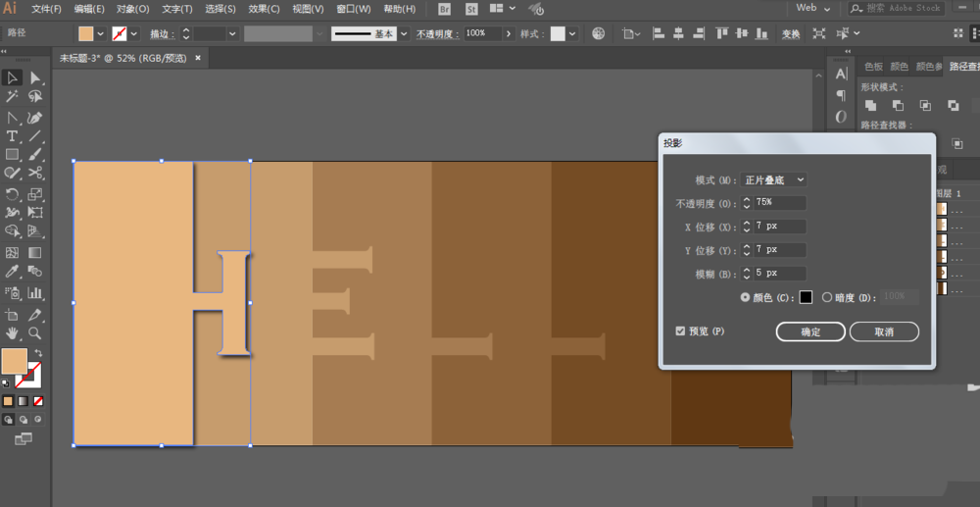
Task: Select the Rectangle tool
Action: (13, 154)
